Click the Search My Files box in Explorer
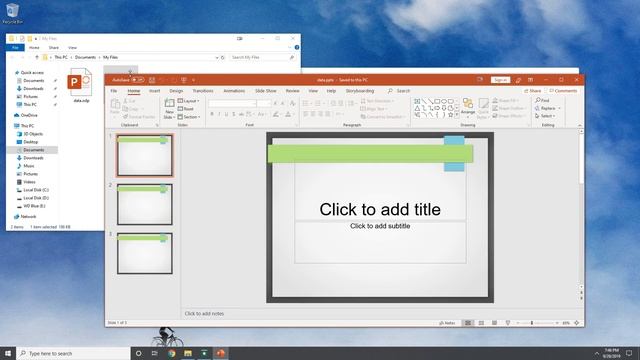This screenshot has width=640, height=360. [262, 58]
